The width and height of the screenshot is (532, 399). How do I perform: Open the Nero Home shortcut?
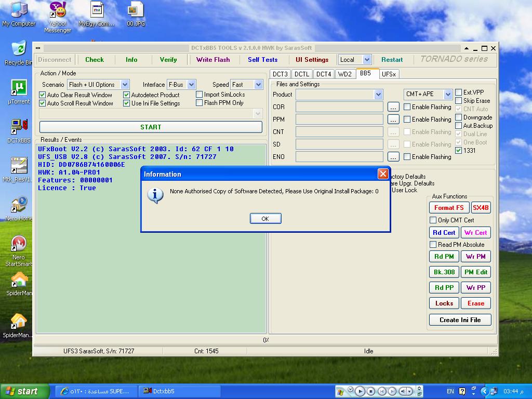[x=19, y=209]
